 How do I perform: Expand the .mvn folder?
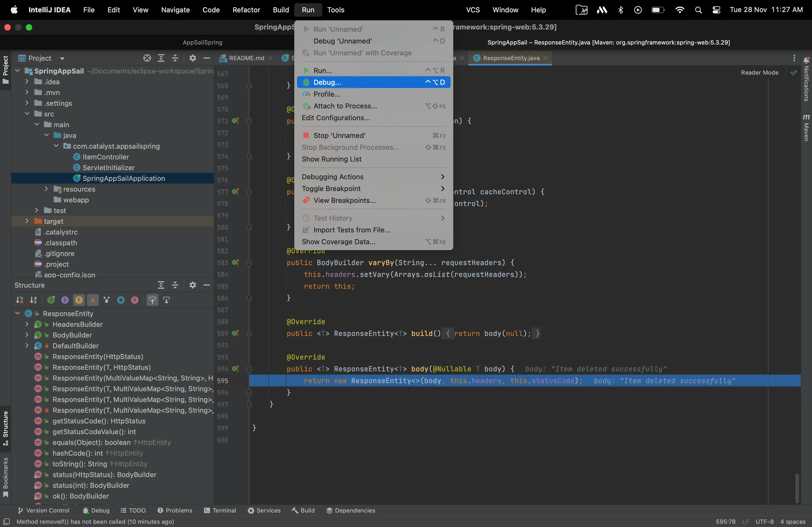[x=27, y=92]
